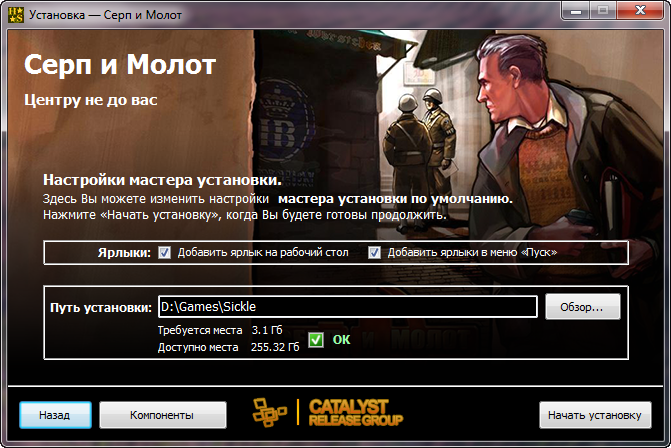Viewport: 671px width, 448px height.
Task: Minimize the installer window
Action: (x=576, y=11)
